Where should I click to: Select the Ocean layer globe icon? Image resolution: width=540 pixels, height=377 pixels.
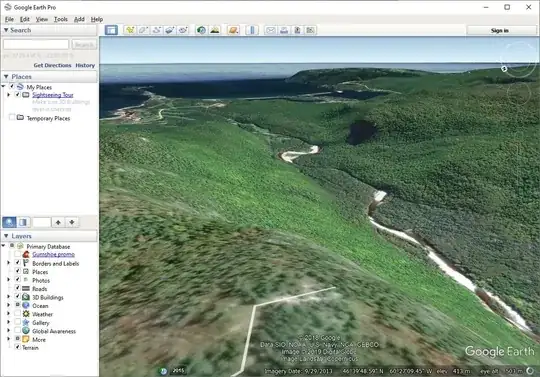click(26, 305)
